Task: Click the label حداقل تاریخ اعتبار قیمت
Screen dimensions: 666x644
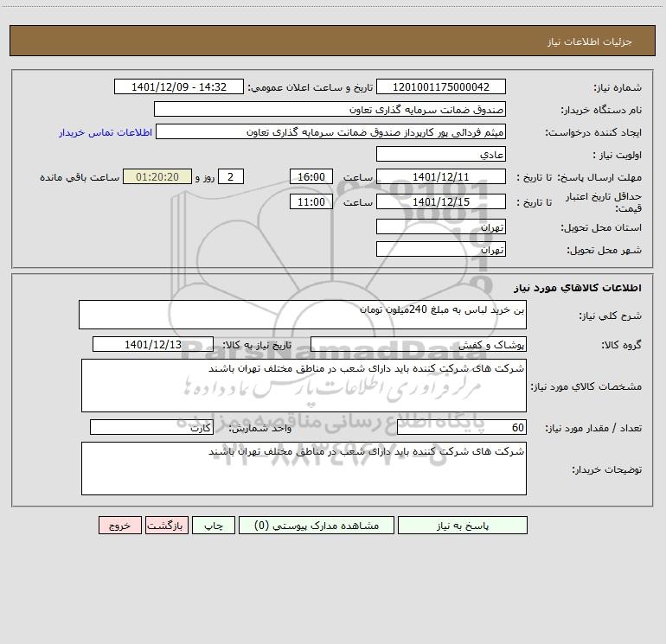Action: [604, 202]
